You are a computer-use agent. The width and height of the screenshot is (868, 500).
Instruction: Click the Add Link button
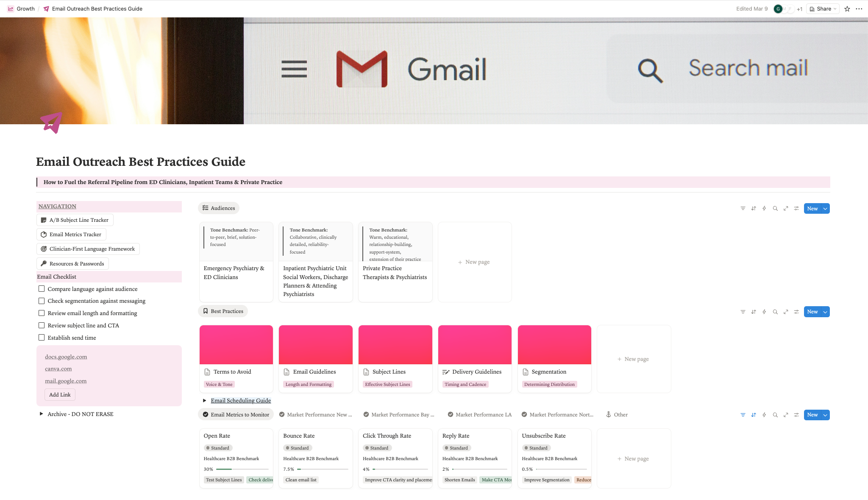point(60,395)
